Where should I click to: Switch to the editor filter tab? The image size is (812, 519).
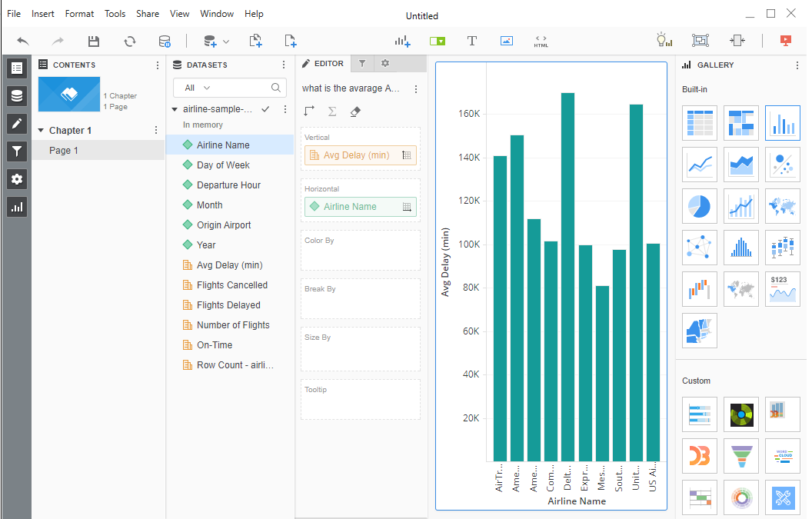362,64
